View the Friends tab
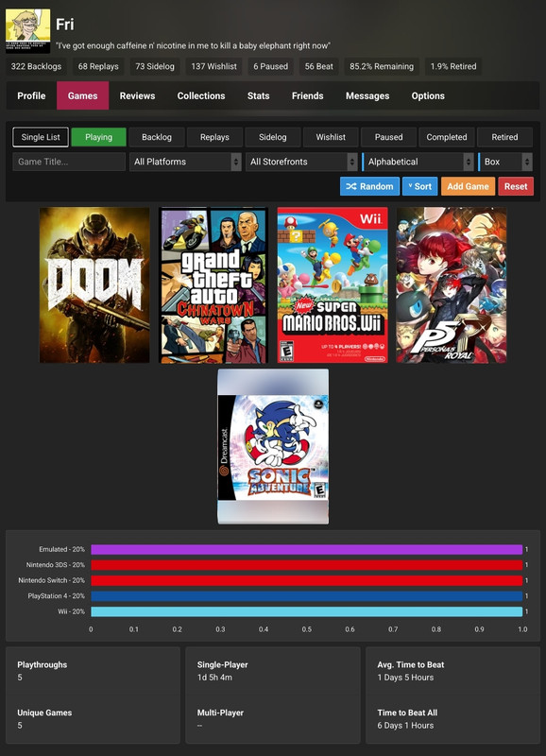Viewport: 546px width, 756px height. [307, 95]
